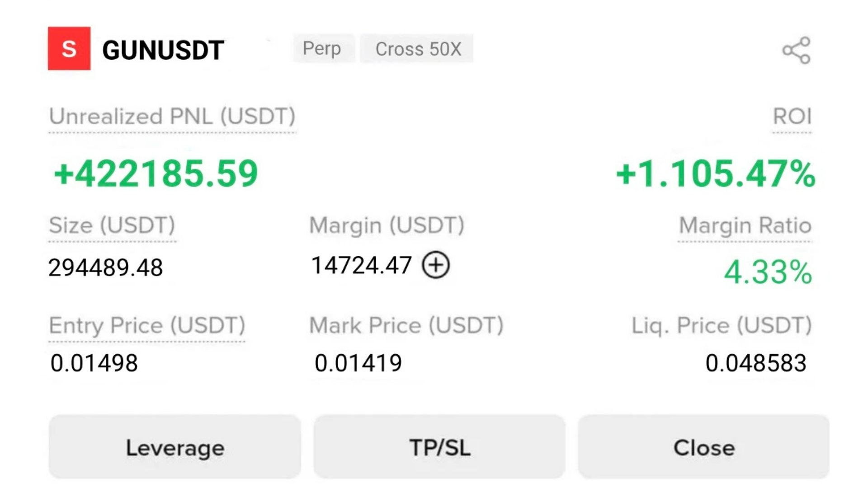
Task: Tap the Margin Ratio label
Action: pyautogui.click(x=745, y=225)
